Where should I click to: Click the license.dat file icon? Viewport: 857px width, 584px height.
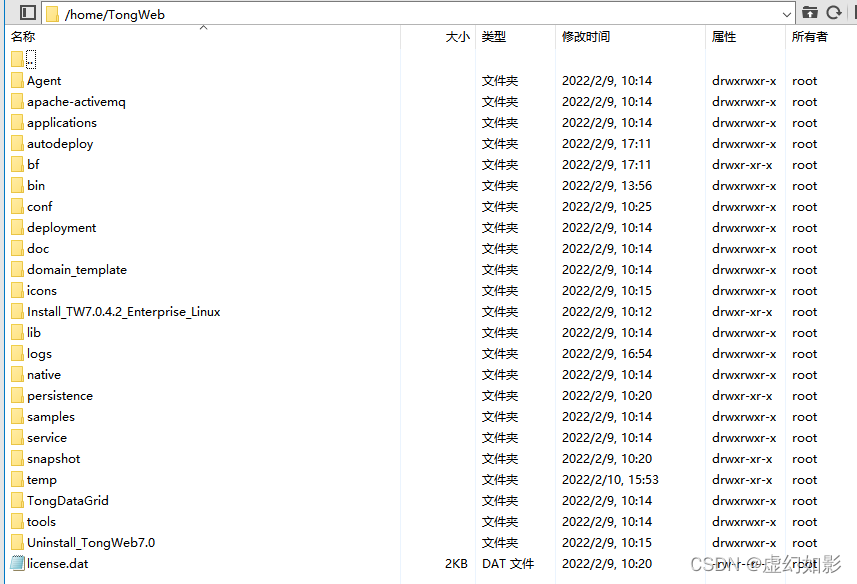17,563
